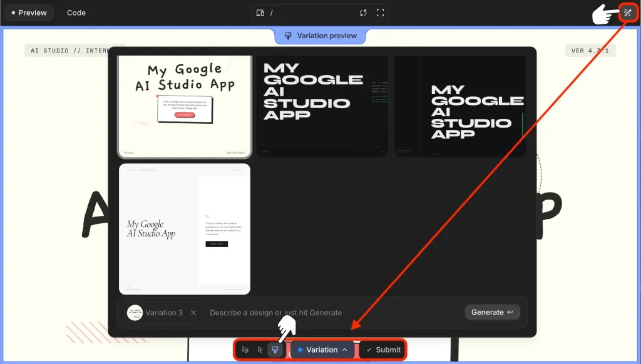Click the Variation preview label
Image resolution: width=641 pixels, height=364 pixels.
[x=320, y=36]
